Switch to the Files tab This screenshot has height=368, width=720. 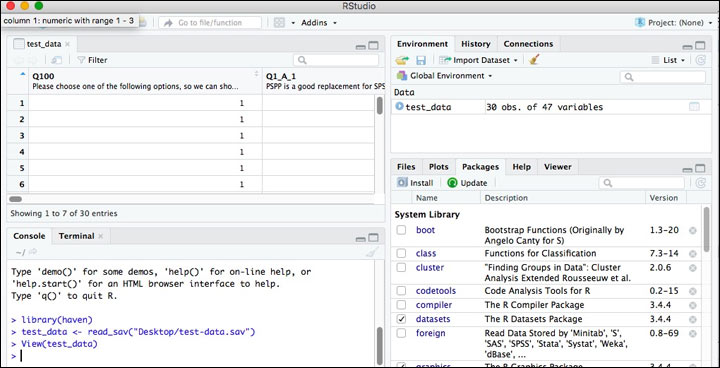[406, 167]
